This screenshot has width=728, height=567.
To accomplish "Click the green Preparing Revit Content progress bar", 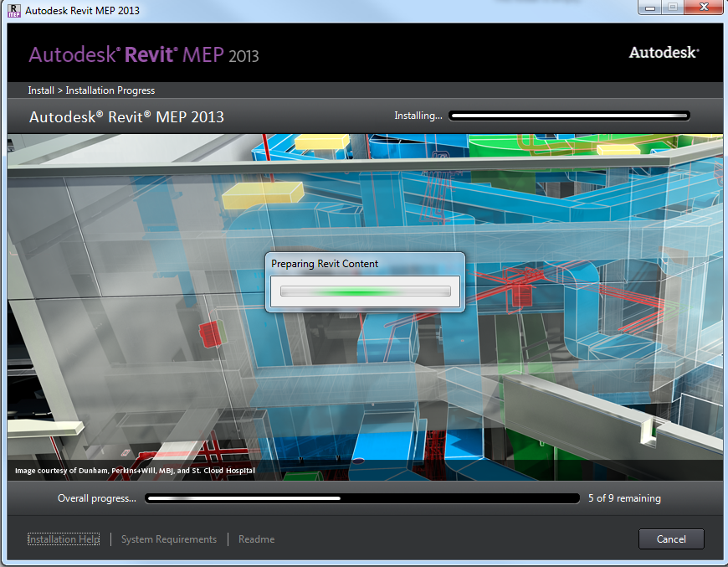I will (366, 291).
